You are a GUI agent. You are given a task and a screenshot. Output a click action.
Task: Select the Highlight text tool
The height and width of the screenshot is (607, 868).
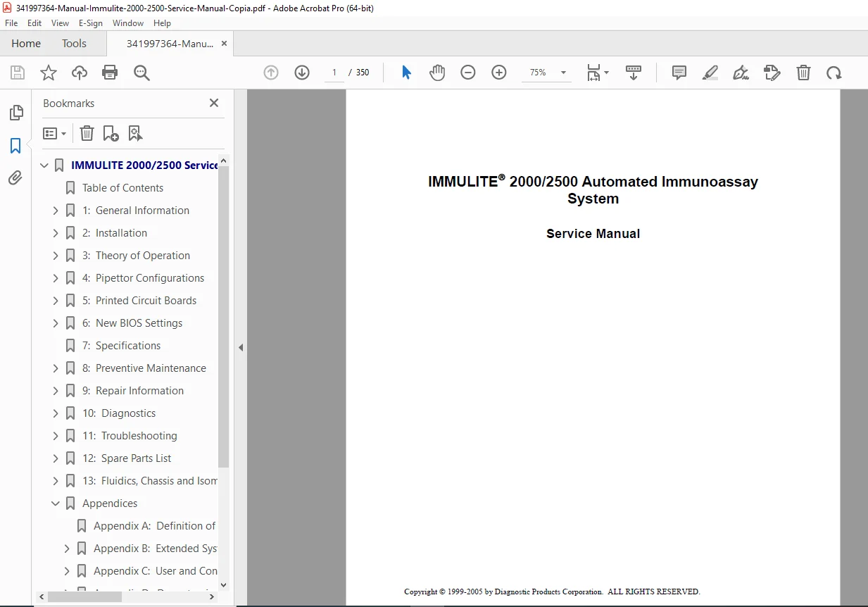[710, 73]
